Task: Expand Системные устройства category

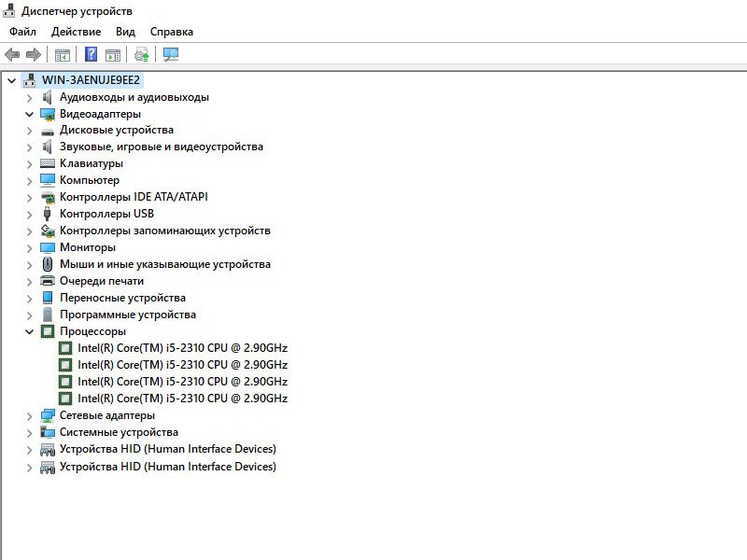Action: point(30,433)
